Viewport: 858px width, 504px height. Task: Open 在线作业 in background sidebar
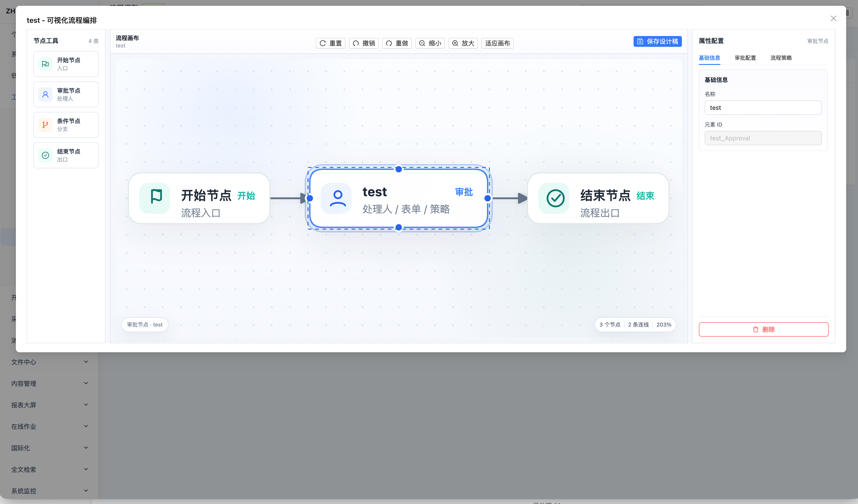[24, 426]
